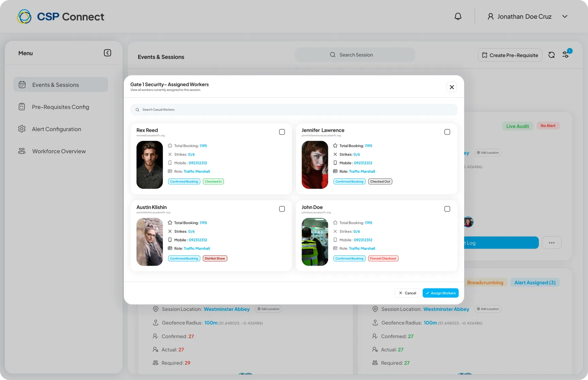This screenshot has width=588, height=380.
Task: Click the Search Casual Workers field
Action: [x=294, y=110]
